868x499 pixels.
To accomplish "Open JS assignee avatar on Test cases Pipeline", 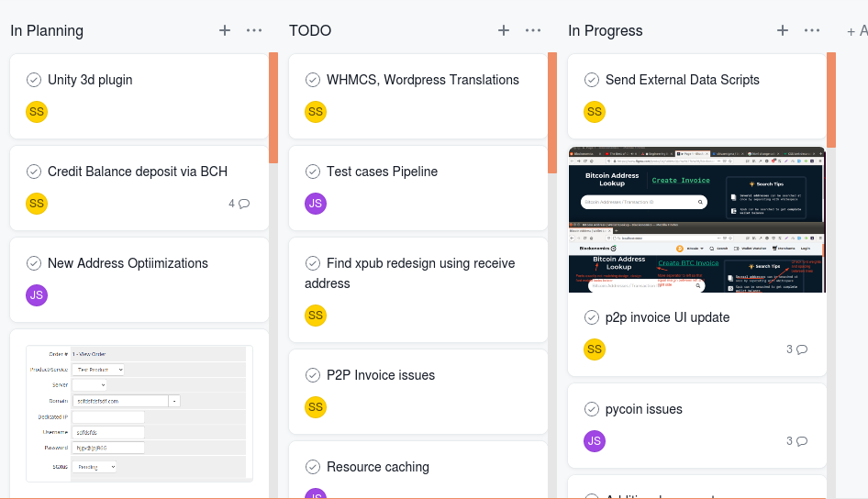I will [x=315, y=204].
